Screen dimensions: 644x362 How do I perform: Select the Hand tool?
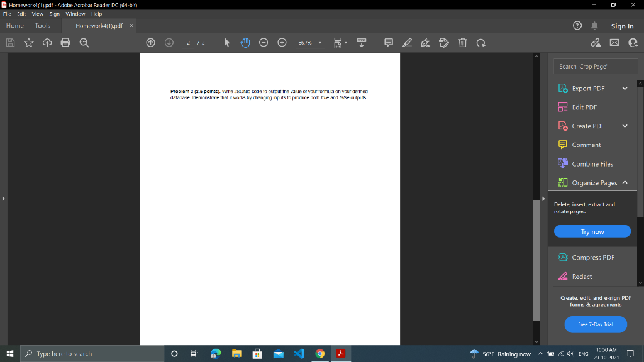tap(245, 42)
